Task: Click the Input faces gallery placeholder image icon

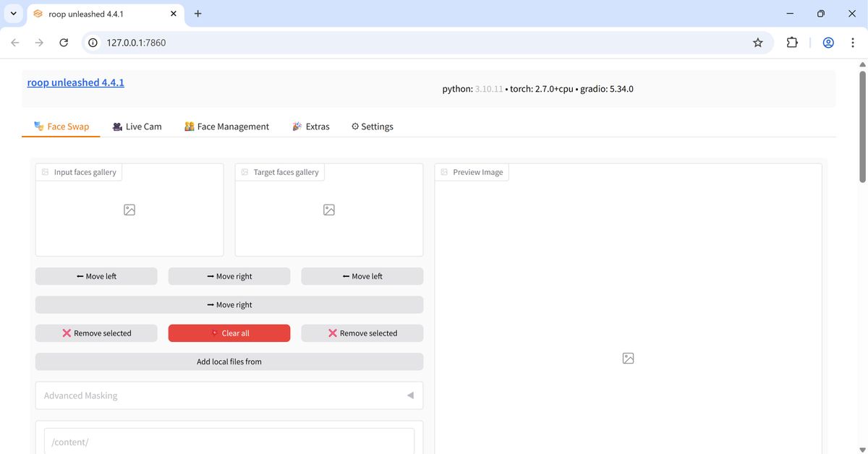Action: click(129, 210)
